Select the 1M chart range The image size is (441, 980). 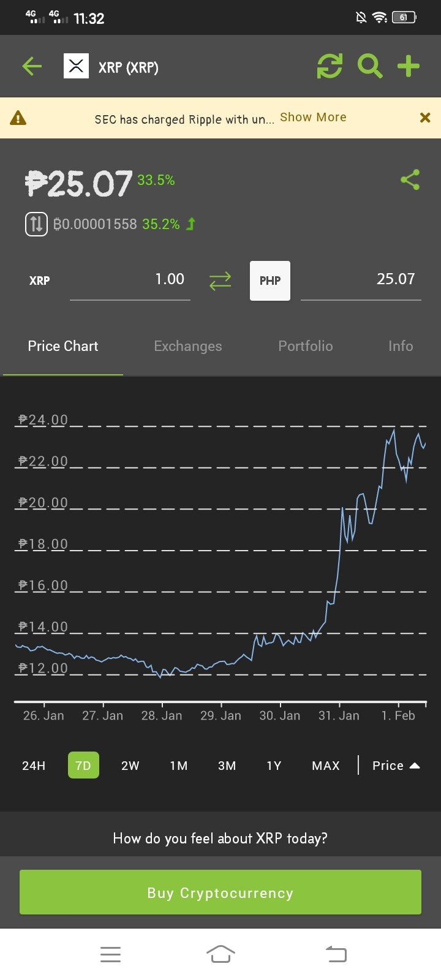click(179, 766)
